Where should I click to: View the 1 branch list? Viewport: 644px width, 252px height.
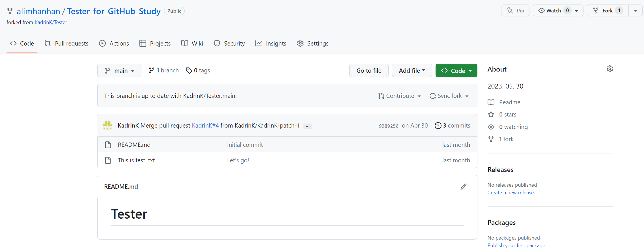click(x=164, y=70)
